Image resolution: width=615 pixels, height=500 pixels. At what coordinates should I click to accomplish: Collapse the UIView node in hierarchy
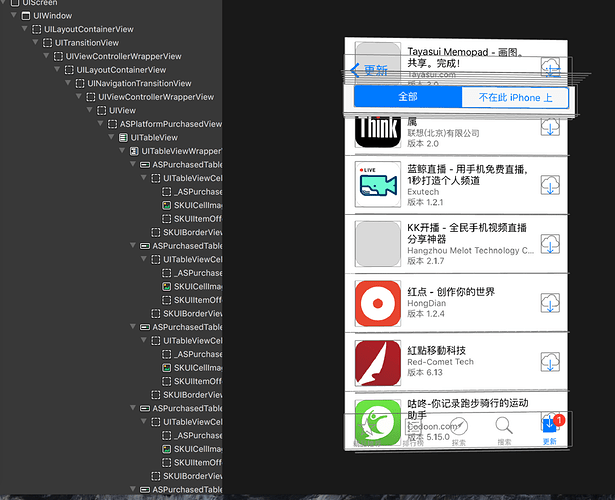click(89, 110)
